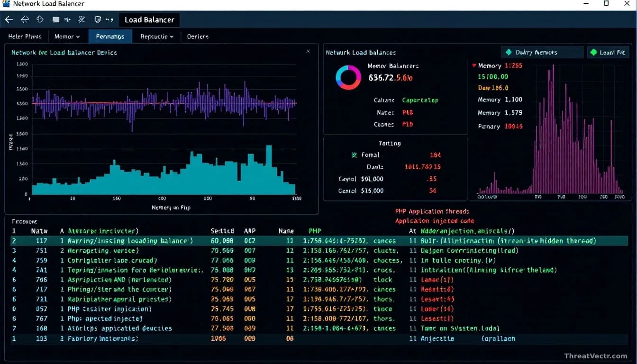Maximize the Network Load Balancer window
Screen dimensions: 637x364
point(606,4)
